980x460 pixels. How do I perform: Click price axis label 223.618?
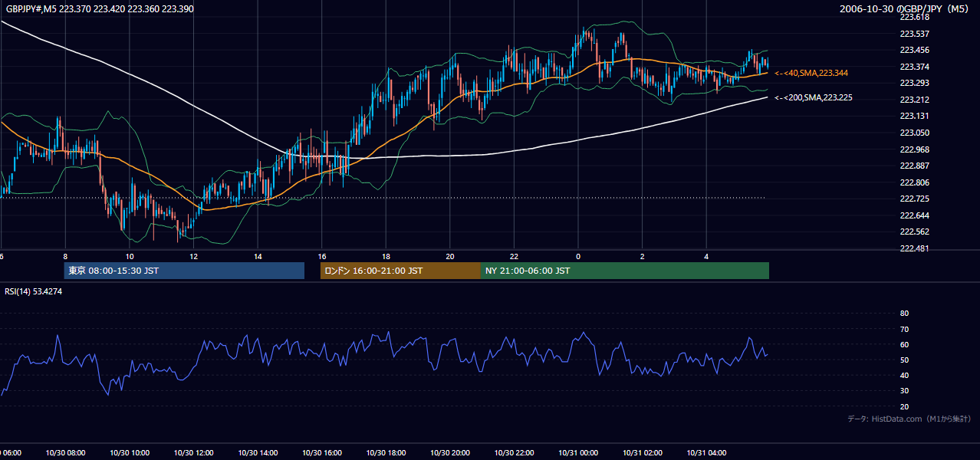click(914, 17)
